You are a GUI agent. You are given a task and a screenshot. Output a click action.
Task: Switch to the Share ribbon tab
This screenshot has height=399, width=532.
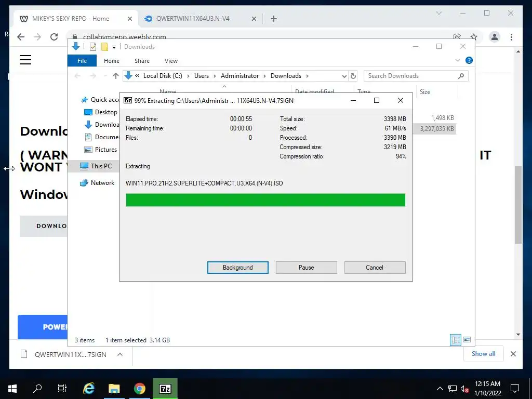(x=142, y=61)
